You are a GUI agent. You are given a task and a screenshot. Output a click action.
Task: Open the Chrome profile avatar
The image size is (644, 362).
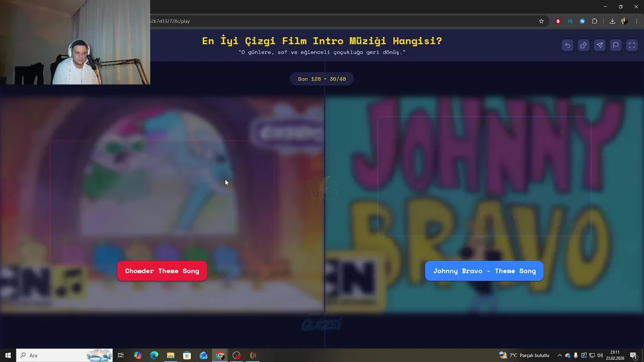[624, 21]
